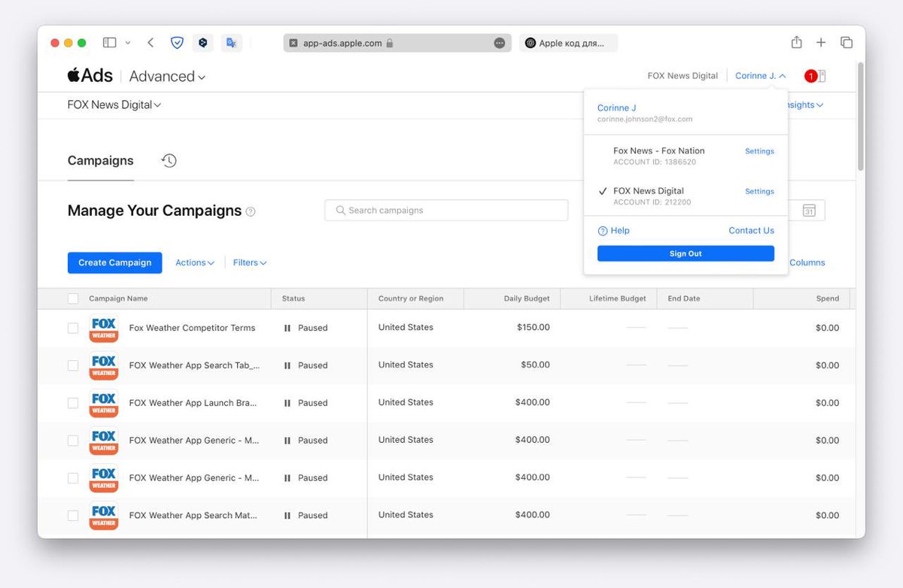Image resolution: width=903 pixels, height=588 pixels.
Task: Open the Filters dropdown
Action: pyautogui.click(x=250, y=262)
